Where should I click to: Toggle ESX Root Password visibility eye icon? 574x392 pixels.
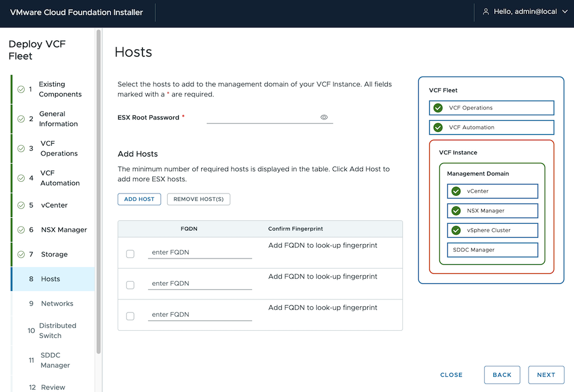coord(324,117)
